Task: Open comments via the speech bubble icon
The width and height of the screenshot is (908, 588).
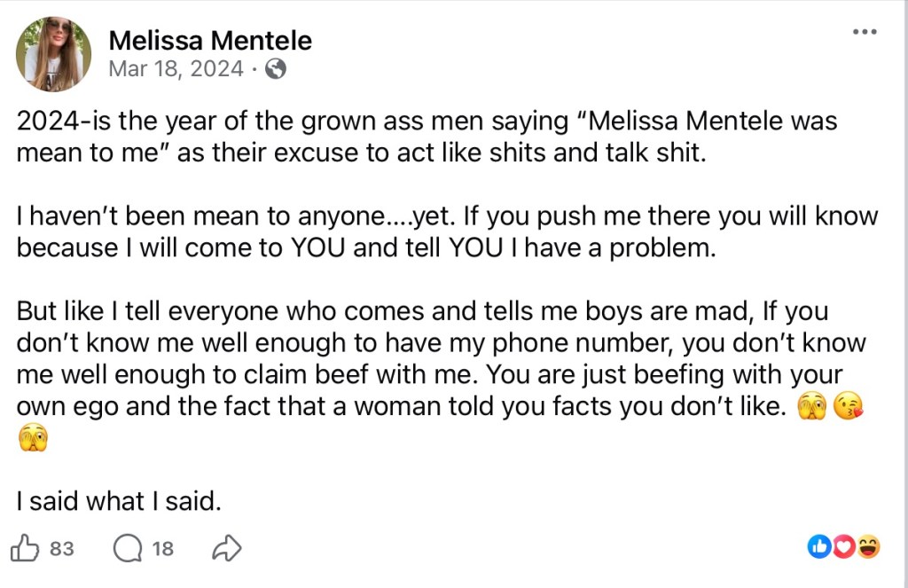Action: pos(128,548)
